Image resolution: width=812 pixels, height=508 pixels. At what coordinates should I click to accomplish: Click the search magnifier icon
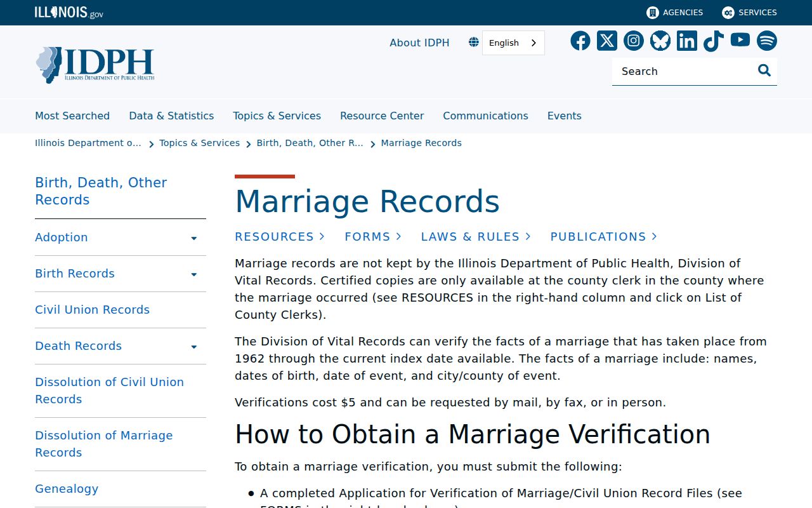click(764, 70)
